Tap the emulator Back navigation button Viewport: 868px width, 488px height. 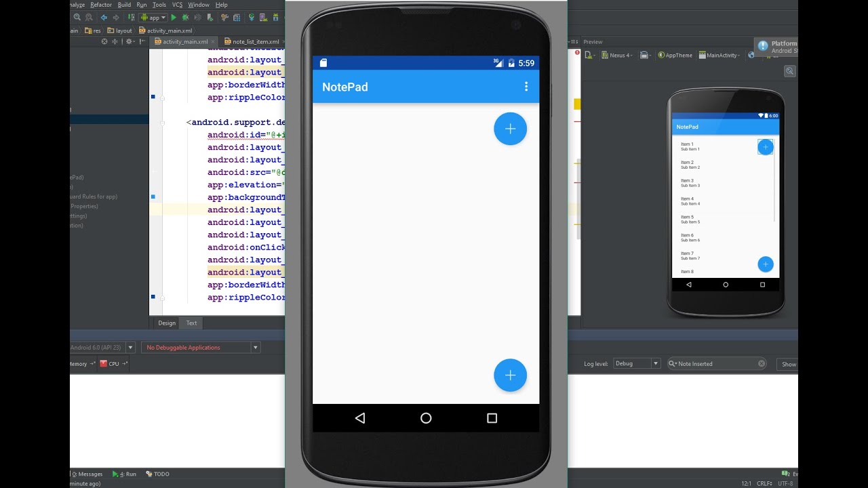tap(360, 418)
